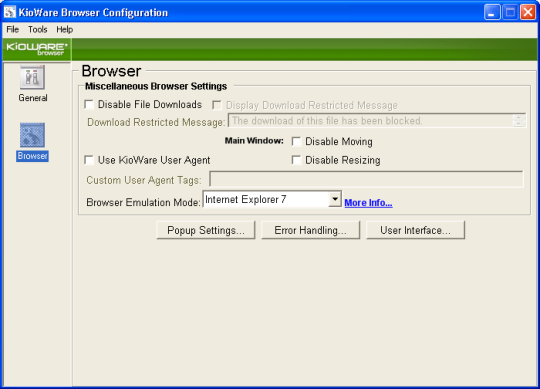Check the Disable Resizing option

[x=296, y=160]
